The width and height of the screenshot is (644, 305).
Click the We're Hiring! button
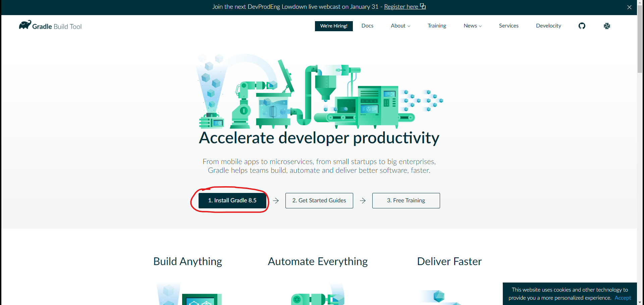click(x=334, y=26)
